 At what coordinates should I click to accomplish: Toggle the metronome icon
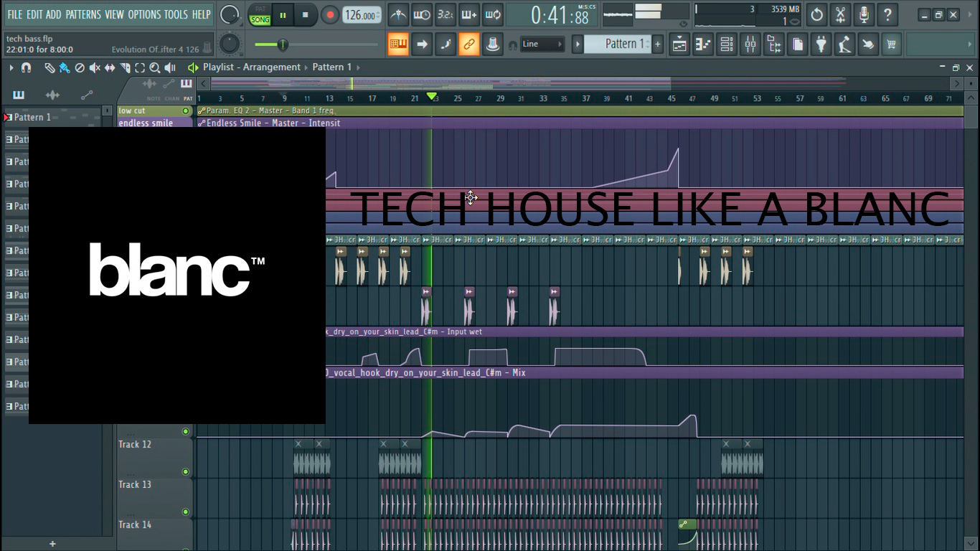pos(398,14)
